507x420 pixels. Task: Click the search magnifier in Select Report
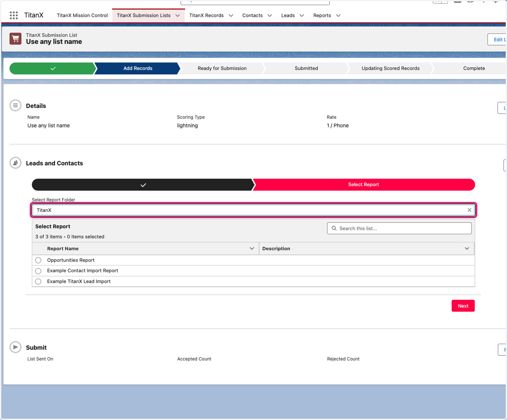pos(334,228)
